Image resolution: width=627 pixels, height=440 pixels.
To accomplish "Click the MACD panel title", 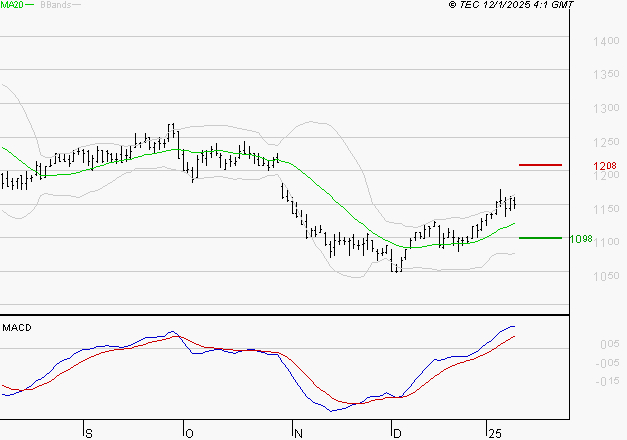I will [x=17, y=328].
